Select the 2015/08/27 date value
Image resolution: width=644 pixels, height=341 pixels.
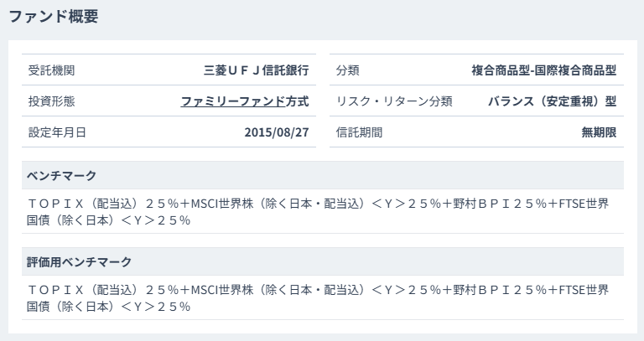click(277, 132)
